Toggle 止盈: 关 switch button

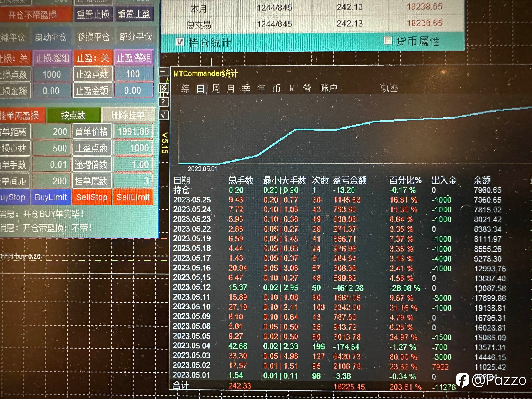point(93,58)
